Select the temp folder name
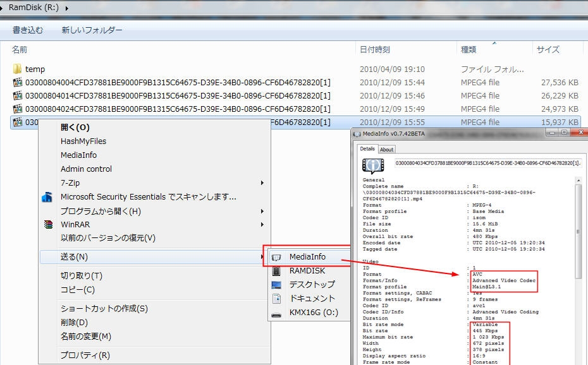The height and width of the screenshot is (365, 588). click(35, 69)
